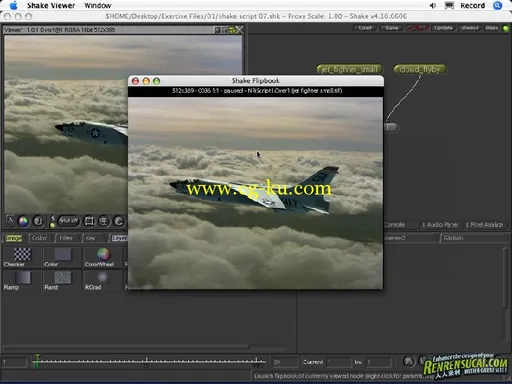This screenshot has width=512, height=384.
Task: Click the Inc field
Action: [x=379, y=362]
